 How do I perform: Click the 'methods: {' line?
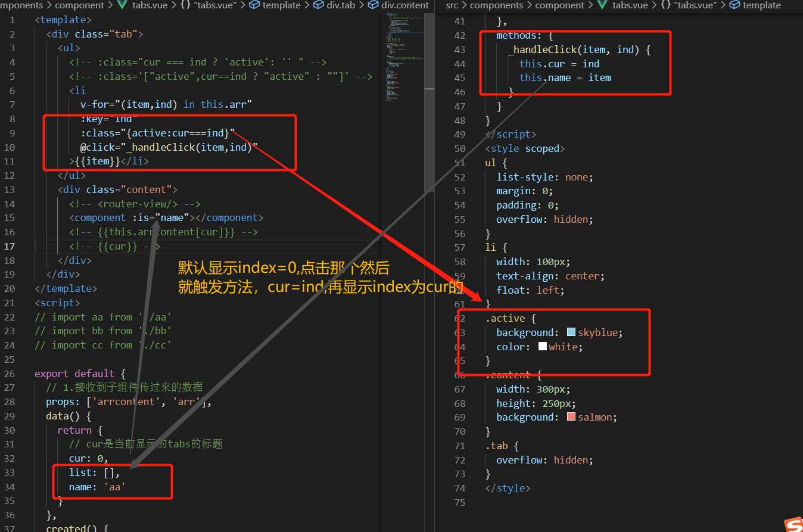tap(525, 35)
